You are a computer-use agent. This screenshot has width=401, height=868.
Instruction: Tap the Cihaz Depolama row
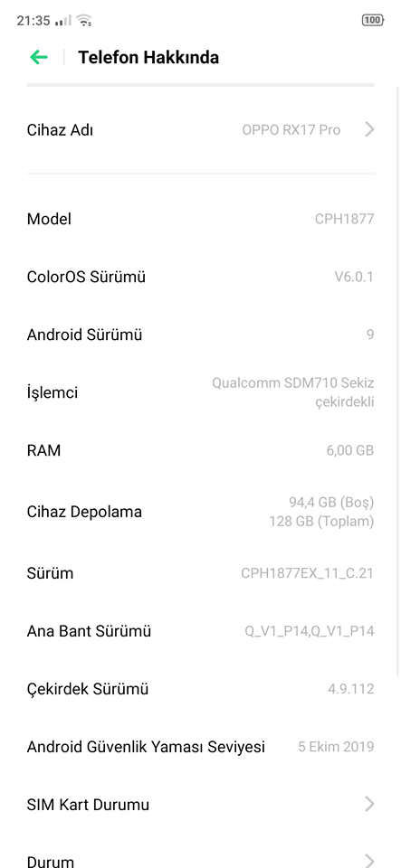point(201,512)
